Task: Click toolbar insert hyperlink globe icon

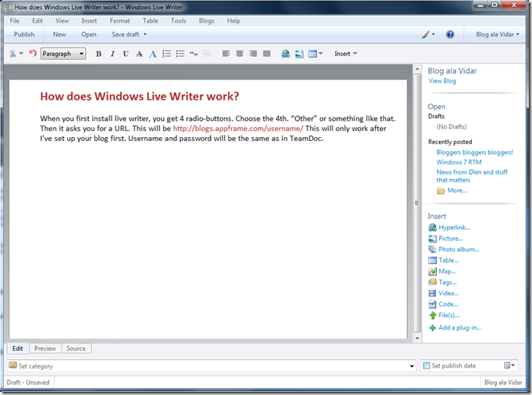Action: point(286,54)
